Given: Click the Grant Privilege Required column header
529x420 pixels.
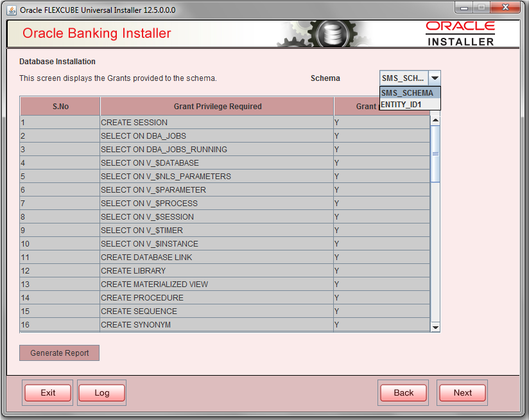Looking at the screenshot, I should 216,106.
